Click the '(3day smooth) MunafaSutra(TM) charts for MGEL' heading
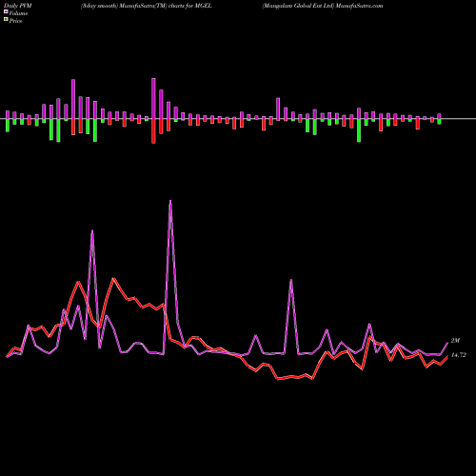Image resolution: width=476 pixels, height=476 pixels. (x=147, y=6)
